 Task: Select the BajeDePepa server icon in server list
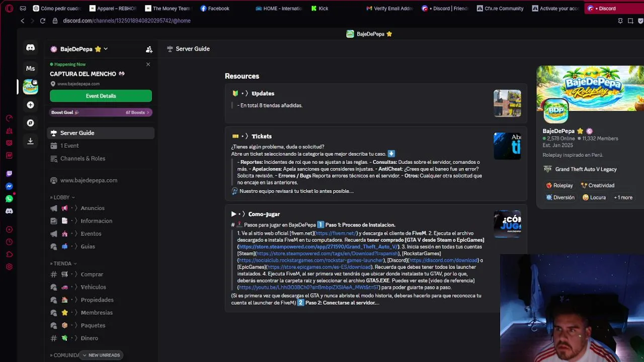click(x=31, y=86)
